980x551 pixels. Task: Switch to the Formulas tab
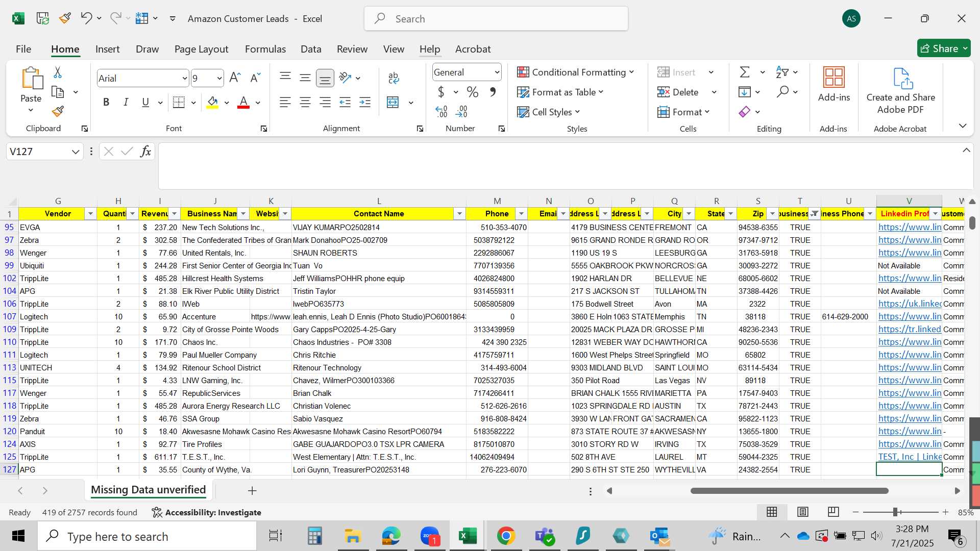point(265,49)
